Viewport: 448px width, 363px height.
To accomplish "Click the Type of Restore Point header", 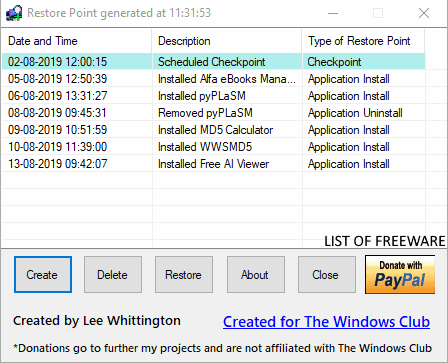I will point(363,41).
